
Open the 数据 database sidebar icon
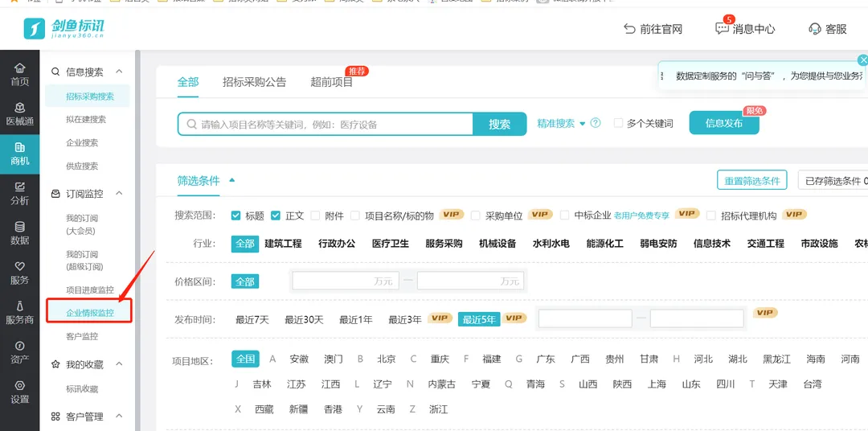coord(19,228)
